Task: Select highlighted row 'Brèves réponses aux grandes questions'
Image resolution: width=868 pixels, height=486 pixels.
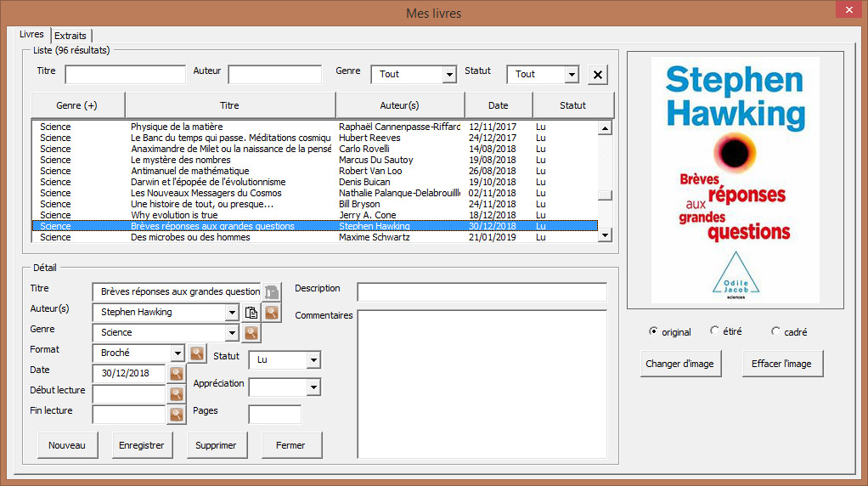Action: [x=315, y=226]
